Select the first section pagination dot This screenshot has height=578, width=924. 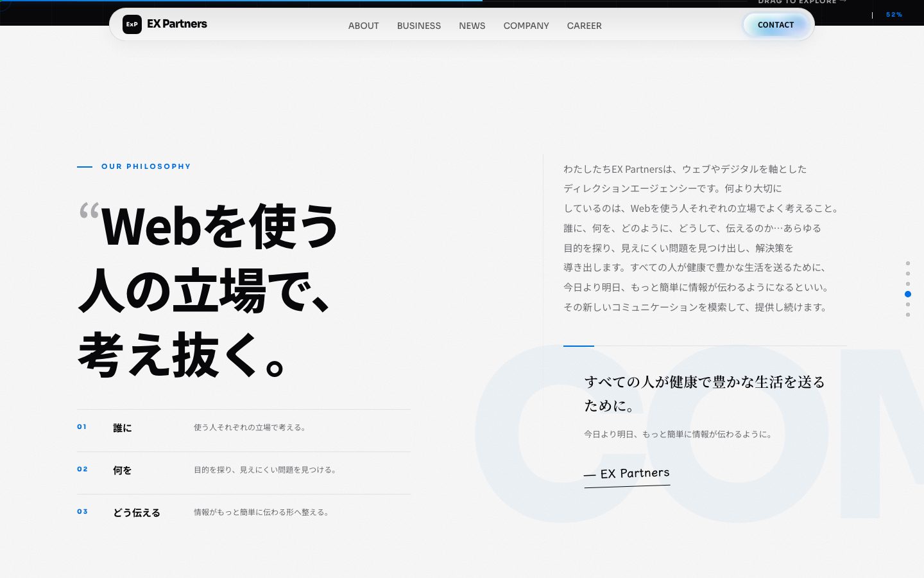(x=908, y=263)
